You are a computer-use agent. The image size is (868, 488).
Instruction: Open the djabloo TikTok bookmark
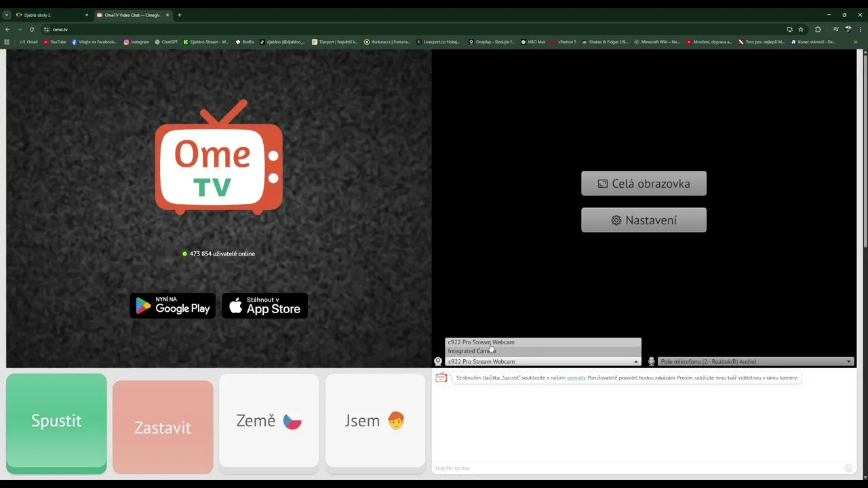click(283, 42)
